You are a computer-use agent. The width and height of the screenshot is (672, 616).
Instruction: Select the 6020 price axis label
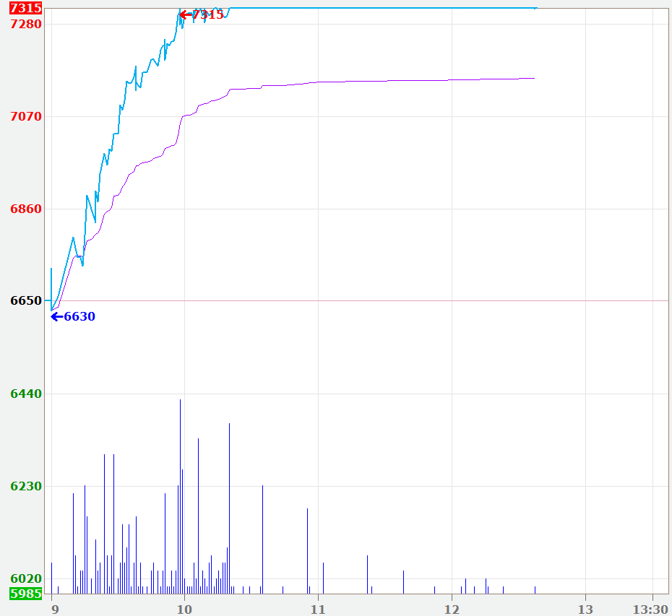26,579
